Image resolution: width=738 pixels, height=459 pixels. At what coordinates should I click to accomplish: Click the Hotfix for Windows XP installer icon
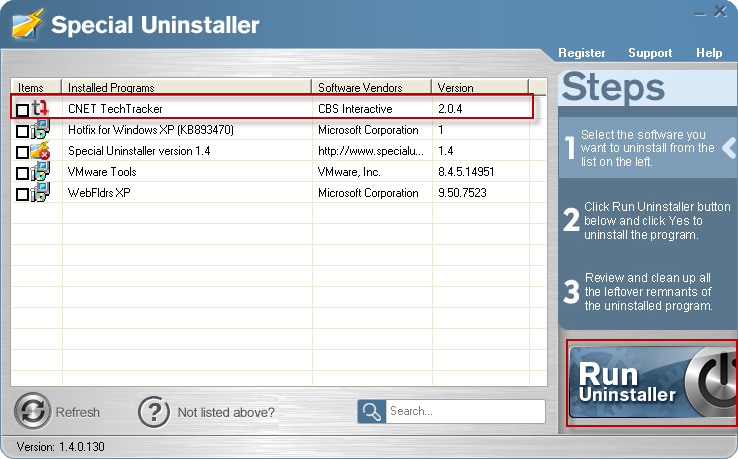(40, 129)
